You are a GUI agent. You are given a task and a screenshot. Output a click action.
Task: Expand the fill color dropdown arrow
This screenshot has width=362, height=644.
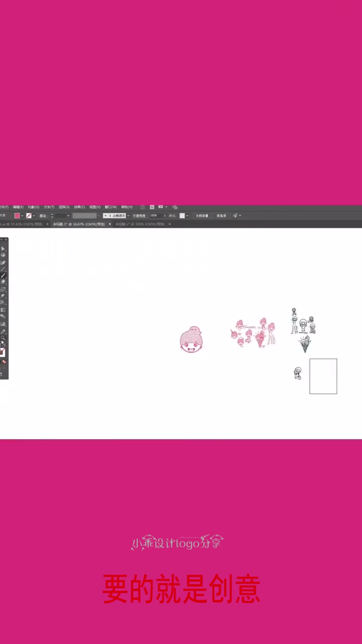[23, 216]
